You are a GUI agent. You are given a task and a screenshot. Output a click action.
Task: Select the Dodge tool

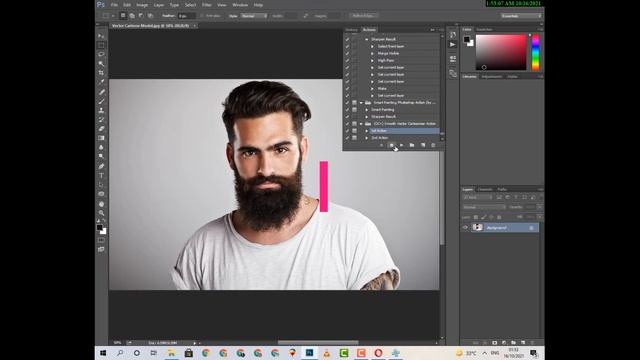click(x=101, y=156)
